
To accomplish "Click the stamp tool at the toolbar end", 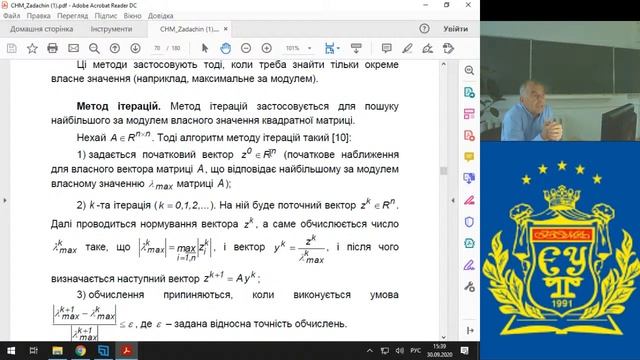I will [448, 48].
